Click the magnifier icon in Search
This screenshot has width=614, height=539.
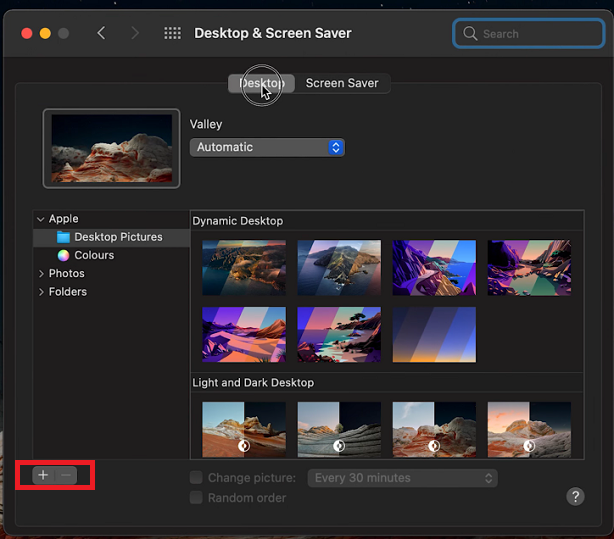(470, 34)
